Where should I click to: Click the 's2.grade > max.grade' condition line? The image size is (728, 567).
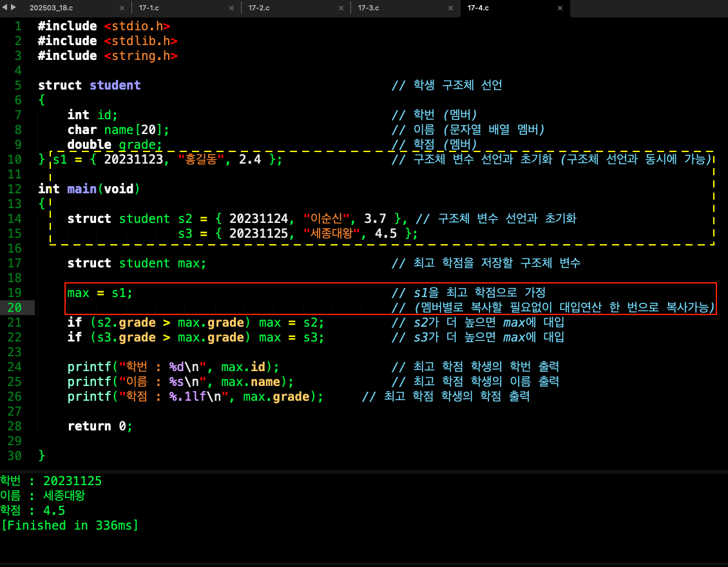195,322
